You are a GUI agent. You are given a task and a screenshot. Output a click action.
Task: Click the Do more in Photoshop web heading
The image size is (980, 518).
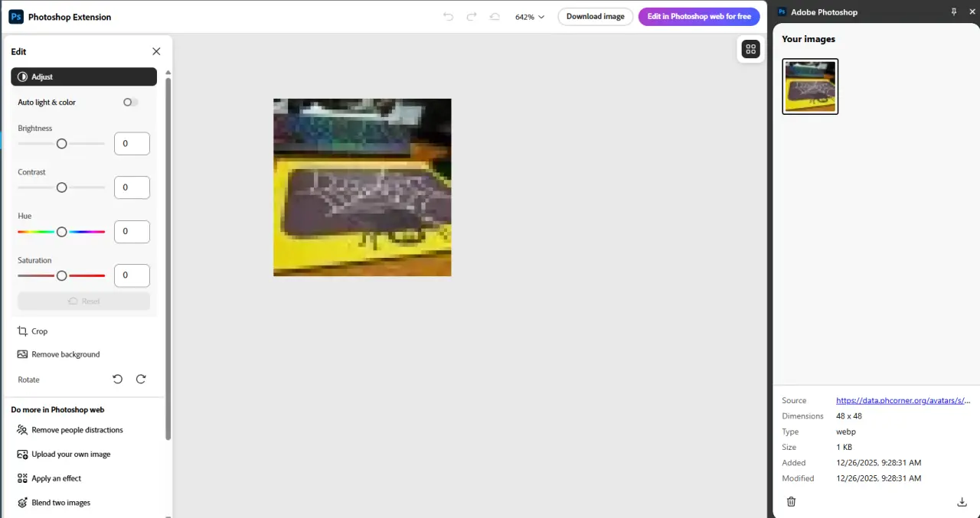(57, 409)
